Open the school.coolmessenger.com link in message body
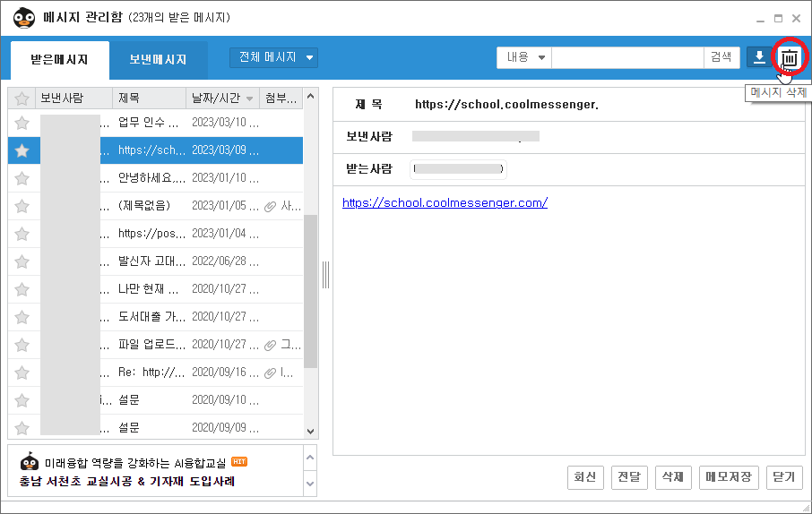This screenshot has width=812, height=514. coord(445,202)
